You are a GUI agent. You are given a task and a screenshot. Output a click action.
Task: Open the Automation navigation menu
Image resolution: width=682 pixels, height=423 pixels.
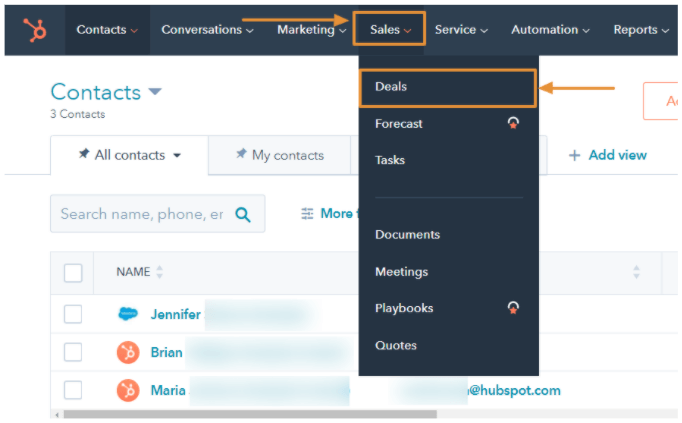[x=550, y=30]
